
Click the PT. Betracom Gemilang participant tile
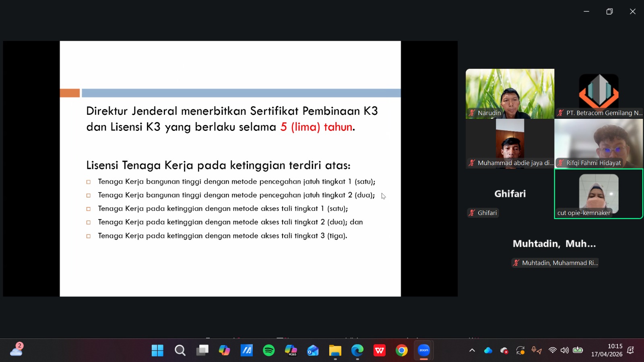pyautogui.click(x=599, y=93)
